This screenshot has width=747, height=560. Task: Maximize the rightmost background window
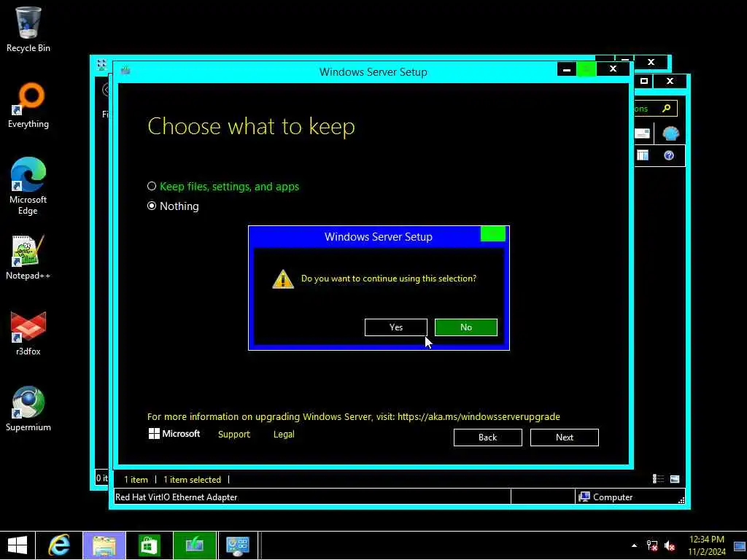pos(644,81)
